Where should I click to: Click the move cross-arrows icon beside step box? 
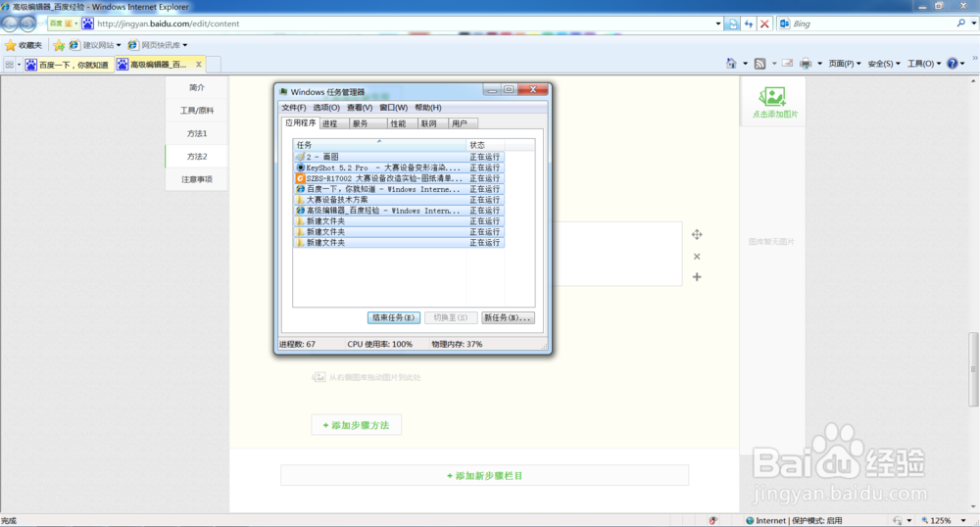[697, 235]
